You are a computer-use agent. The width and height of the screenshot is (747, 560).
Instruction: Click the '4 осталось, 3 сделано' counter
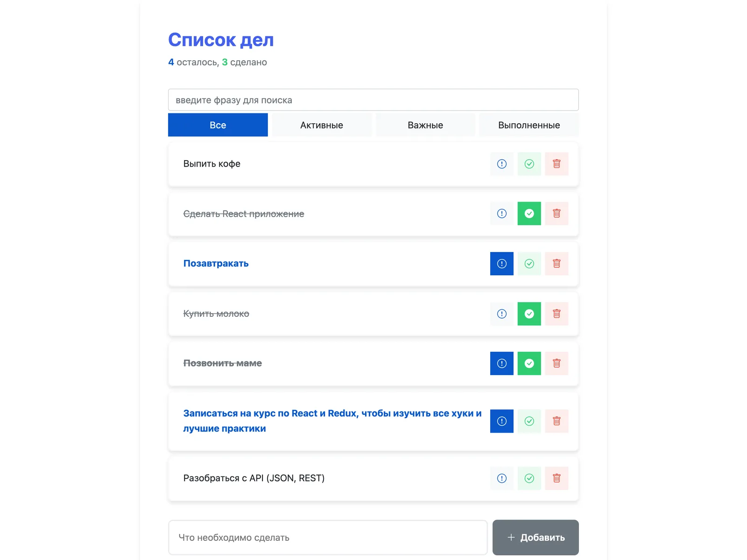click(x=218, y=62)
